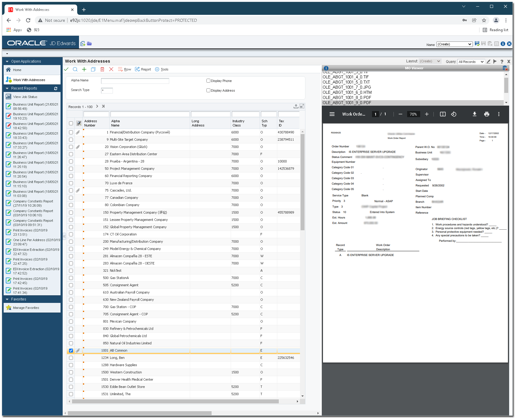Collapse the Favorites section
Screen dimensions: 517x420
pos(7,299)
